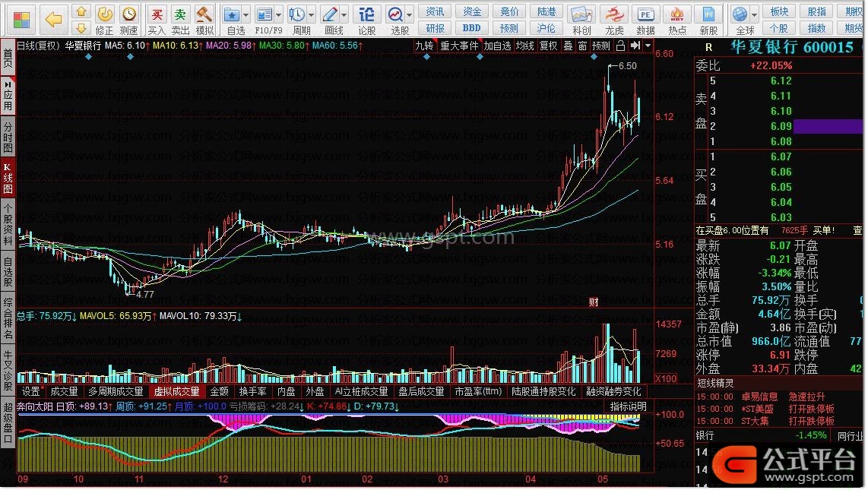Viewport: 868px width, 490px height.
Task: Click 加自选 to add to watchlist
Action: pyautogui.click(x=497, y=46)
